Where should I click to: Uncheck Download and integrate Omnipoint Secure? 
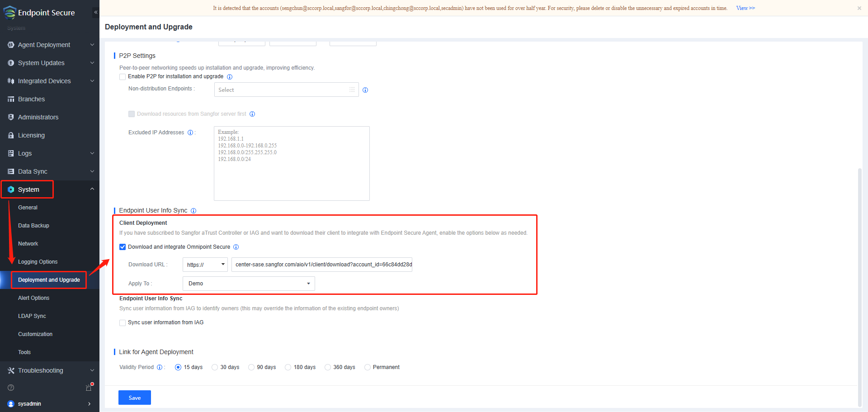tap(123, 247)
